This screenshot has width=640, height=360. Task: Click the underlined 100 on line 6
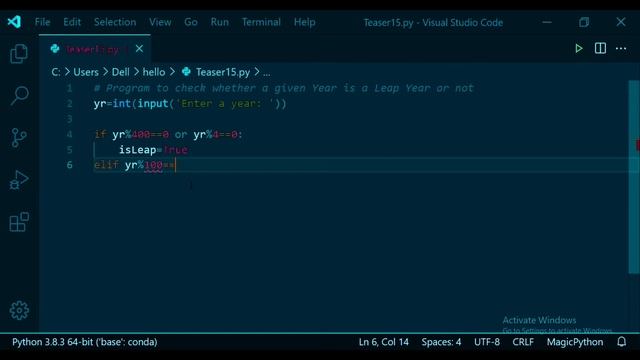(153, 165)
